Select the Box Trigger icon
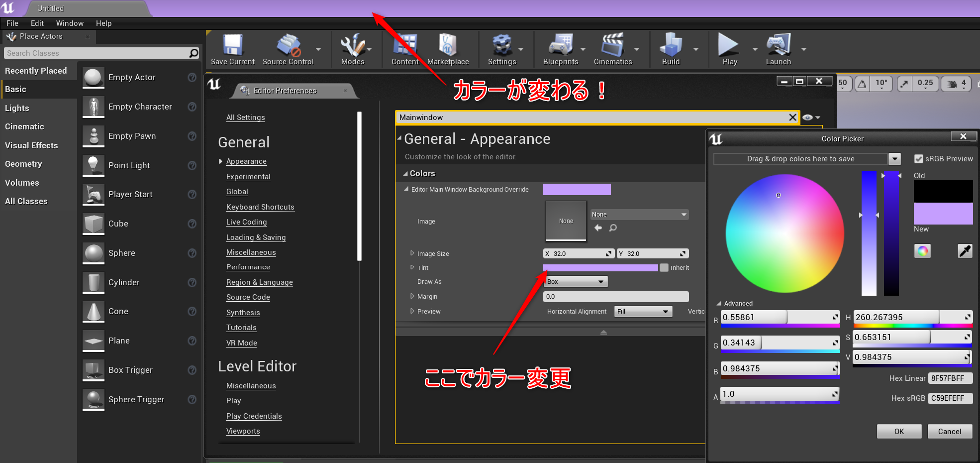980x463 pixels. [94, 370]
